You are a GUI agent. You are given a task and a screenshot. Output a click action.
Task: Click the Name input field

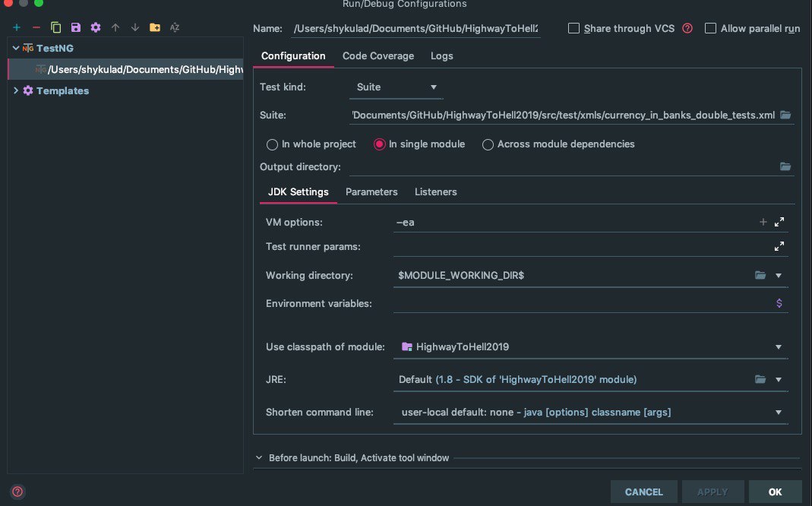[415, 28]
